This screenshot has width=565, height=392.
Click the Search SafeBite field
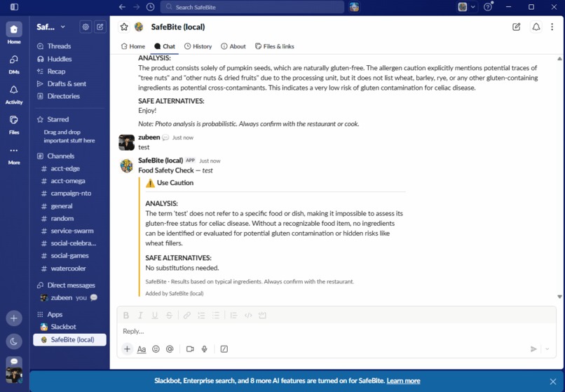[x=252, y=7]
